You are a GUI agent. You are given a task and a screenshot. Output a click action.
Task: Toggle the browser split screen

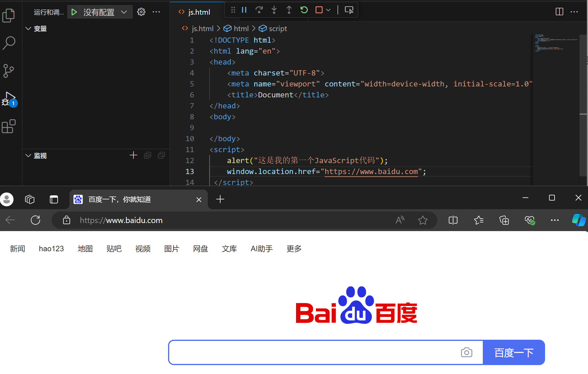pyautogui.click(x=453, y=220)
